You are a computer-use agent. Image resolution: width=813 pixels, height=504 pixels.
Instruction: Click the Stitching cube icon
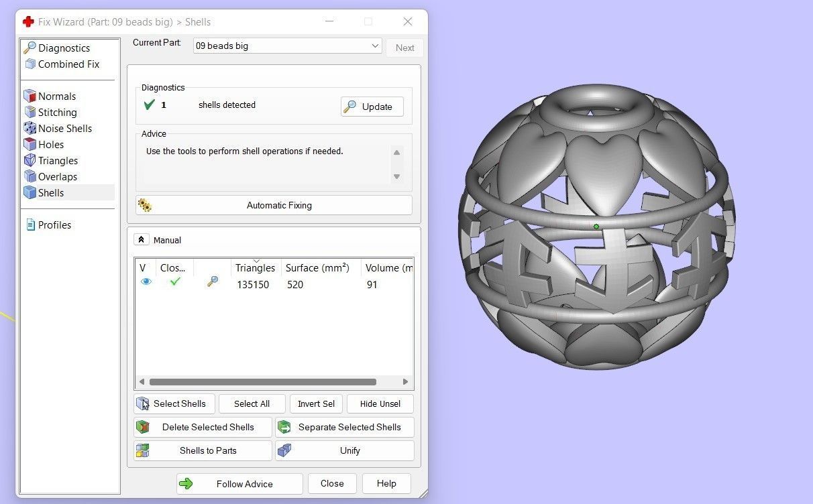point(30,113)
